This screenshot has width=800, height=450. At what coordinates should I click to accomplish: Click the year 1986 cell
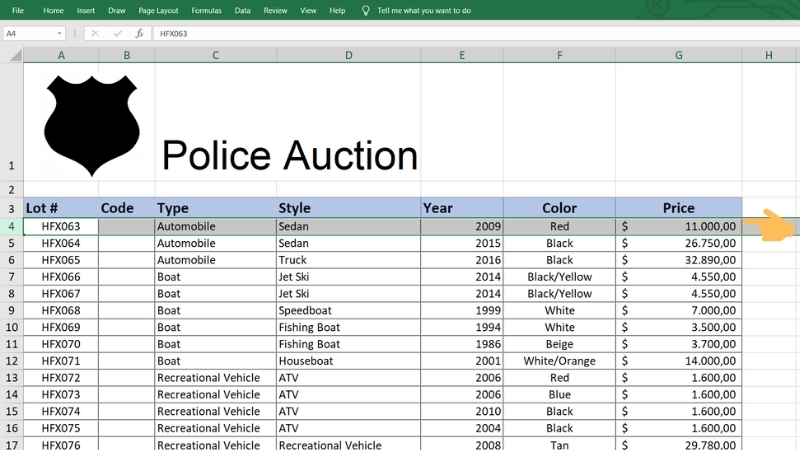pyautogui.click(x=462, y=344)
